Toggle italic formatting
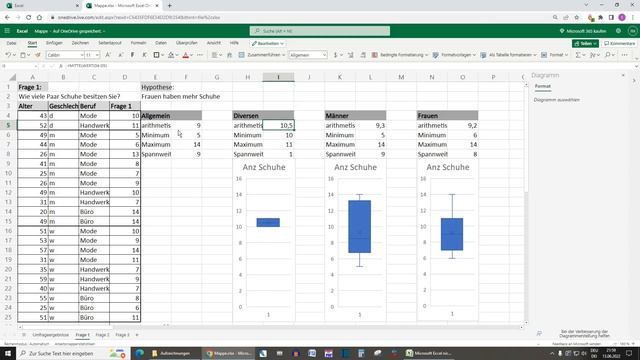 tap(144, 55)
